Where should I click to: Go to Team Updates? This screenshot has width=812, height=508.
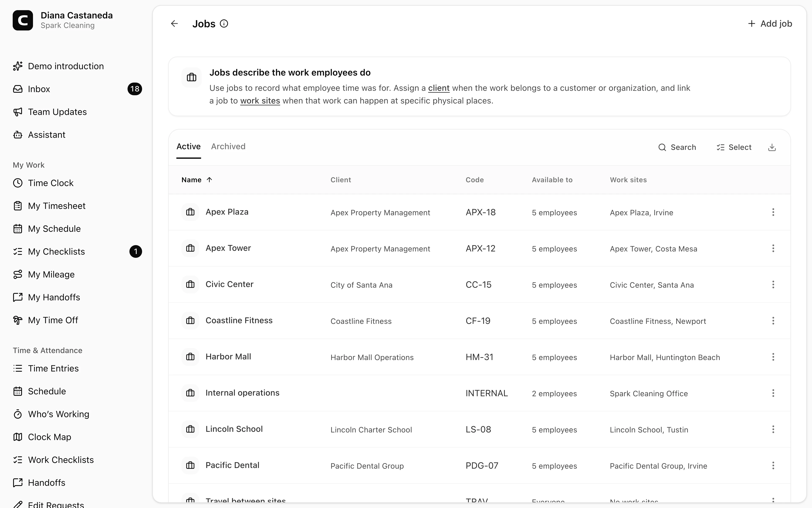77,112
